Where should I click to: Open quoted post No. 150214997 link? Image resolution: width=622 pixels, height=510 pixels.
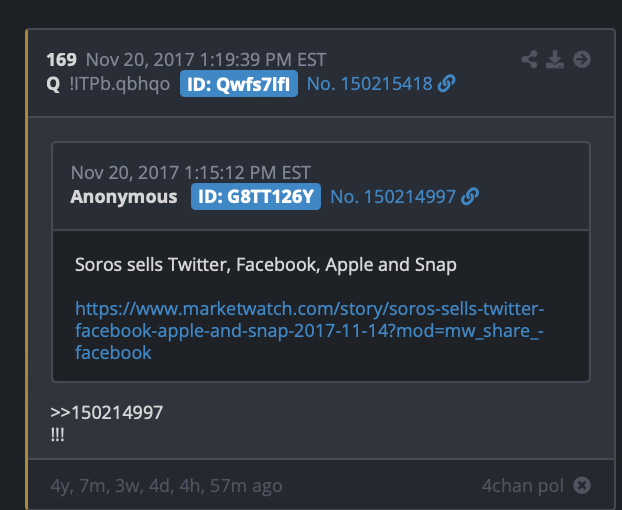pos(393,196)
